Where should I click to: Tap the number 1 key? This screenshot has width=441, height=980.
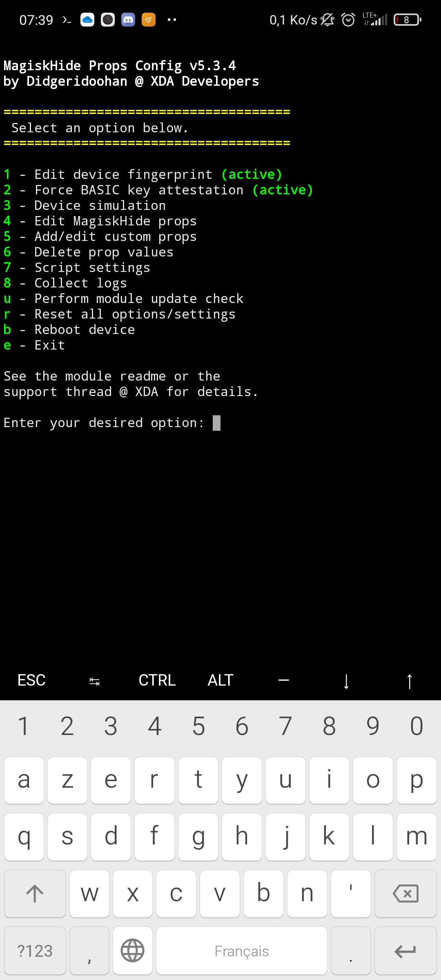24,726
